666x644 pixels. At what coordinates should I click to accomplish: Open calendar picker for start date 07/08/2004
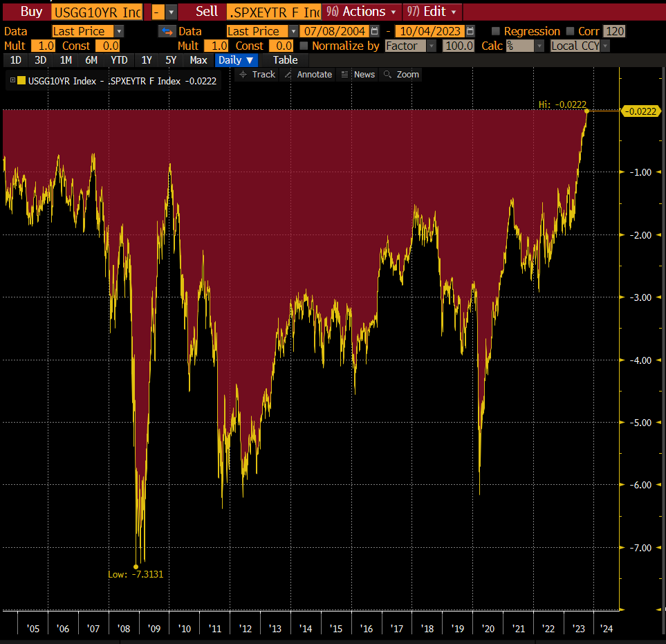(374, 31)
